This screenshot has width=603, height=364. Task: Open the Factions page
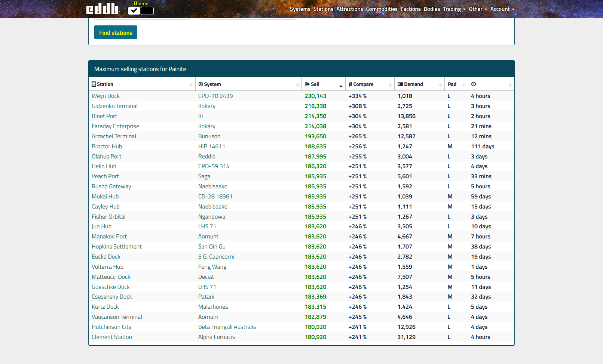pos(410,9)
